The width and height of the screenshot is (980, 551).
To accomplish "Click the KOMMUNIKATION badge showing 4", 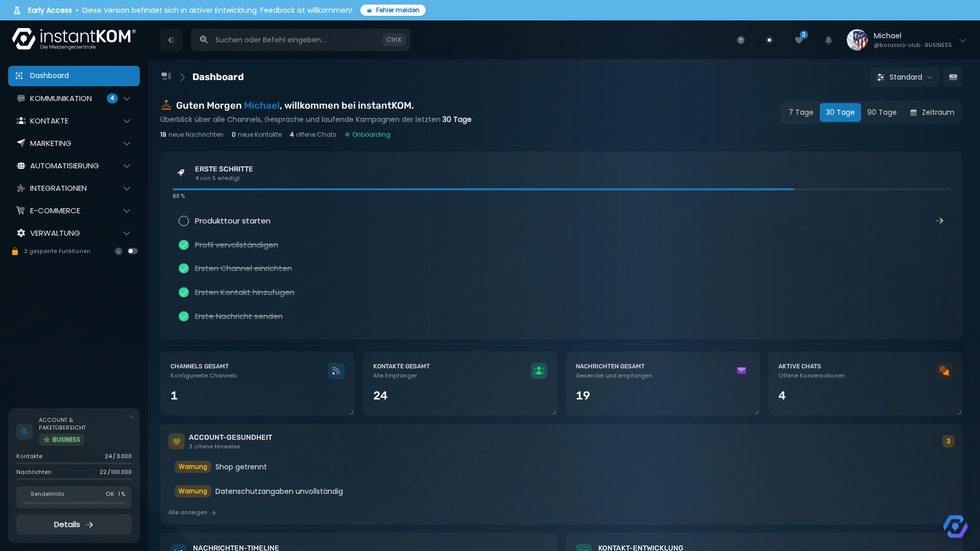I will coord(112,98).
